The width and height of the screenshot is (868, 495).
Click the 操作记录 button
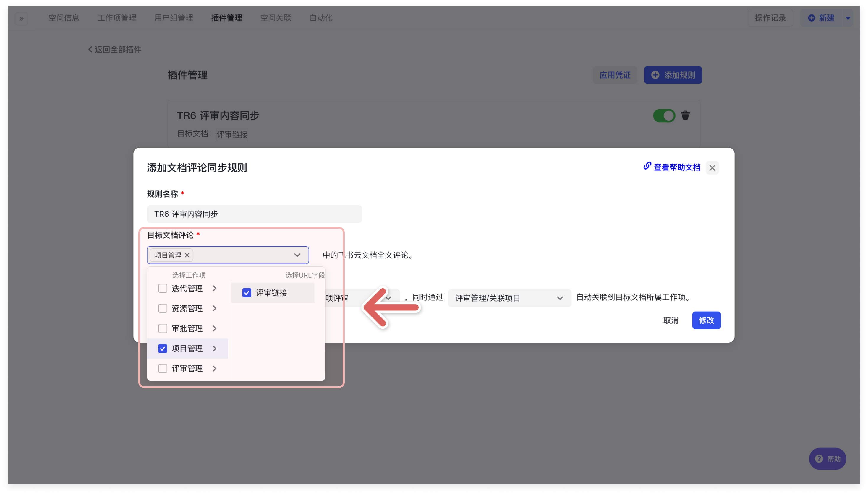point(770,18)
